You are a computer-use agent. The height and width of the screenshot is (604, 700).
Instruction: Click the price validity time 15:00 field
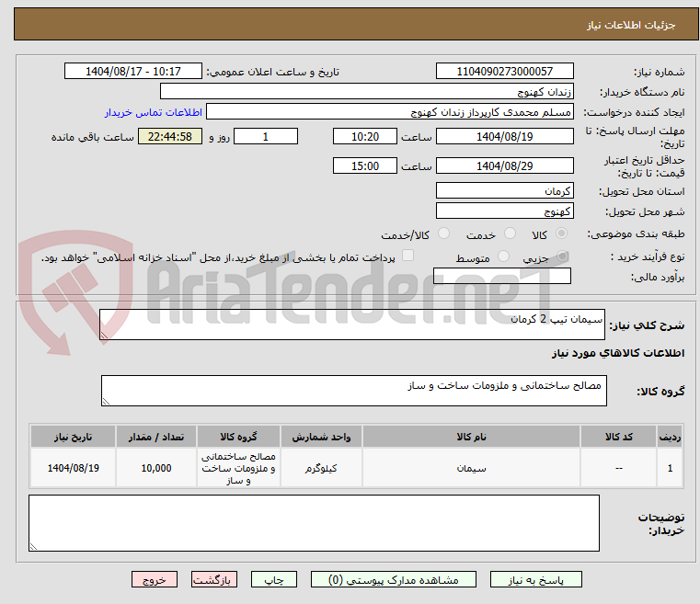[365, 165]
